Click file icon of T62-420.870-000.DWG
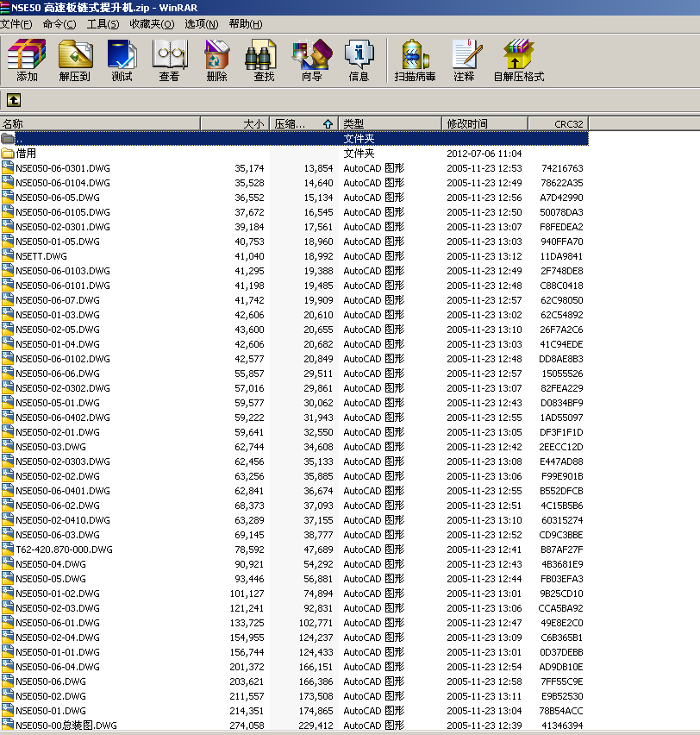The width and height of the screenshot is (700, 735). coord(7,550)
